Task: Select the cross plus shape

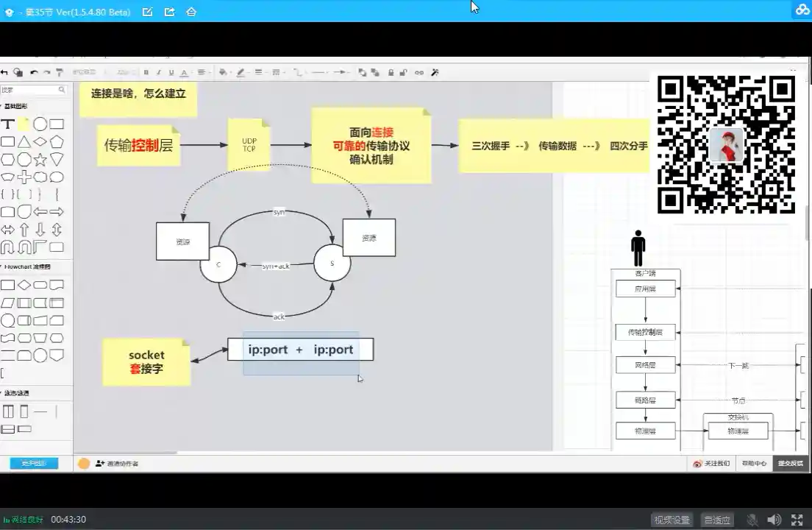Action: coord(24,177)
